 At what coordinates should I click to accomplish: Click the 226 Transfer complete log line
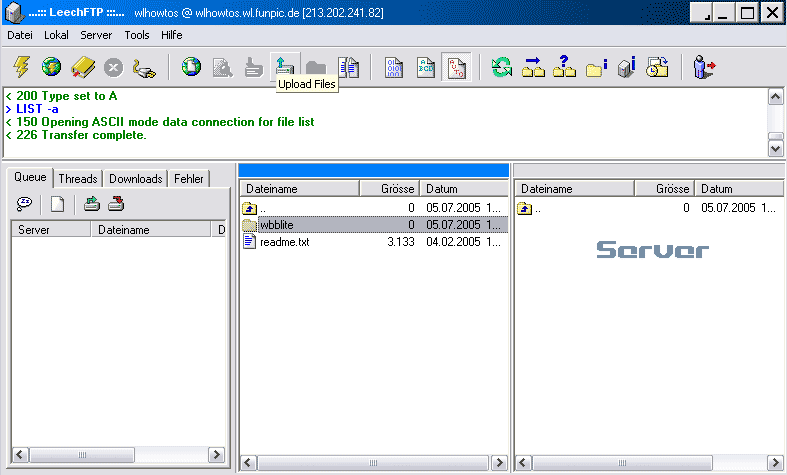[76, 135]
